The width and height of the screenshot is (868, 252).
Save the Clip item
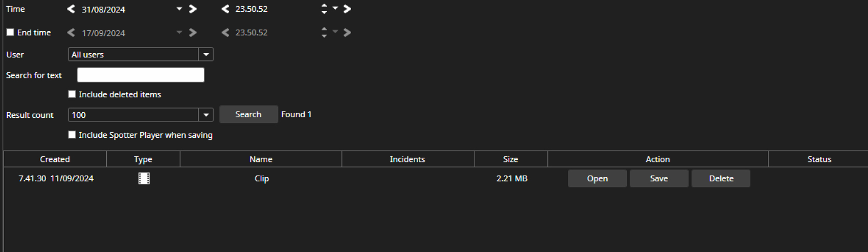[x=659, y=178]
